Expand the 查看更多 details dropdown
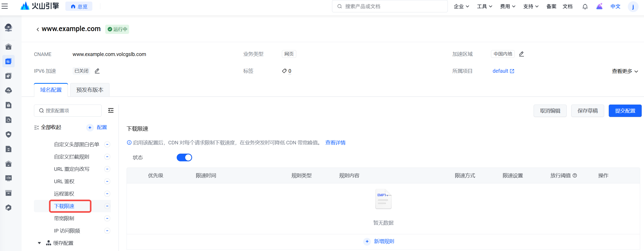The height and width of the screenshot is (251, 644). coord(625,71)
